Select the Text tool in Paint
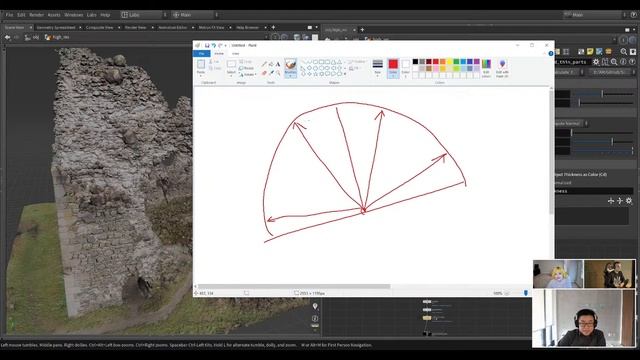Screen dimensions: 640x360 pyautogui.click(x=278, y=64)
